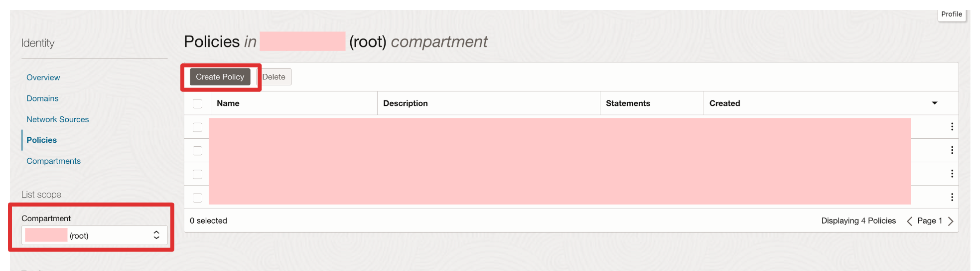This screenshot has height=271, width=980.
Task: Open the Compartment root dropdown
Action: [95, 236]
